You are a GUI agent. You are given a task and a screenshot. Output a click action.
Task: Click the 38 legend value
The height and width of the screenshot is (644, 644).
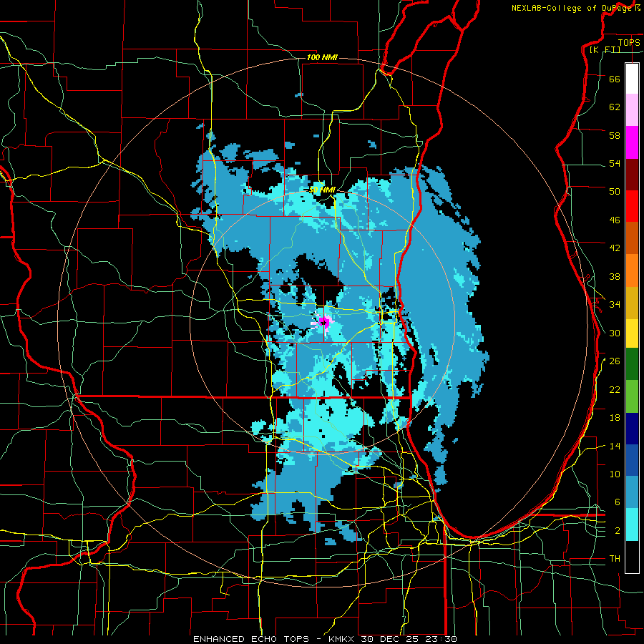coord(615,276)
